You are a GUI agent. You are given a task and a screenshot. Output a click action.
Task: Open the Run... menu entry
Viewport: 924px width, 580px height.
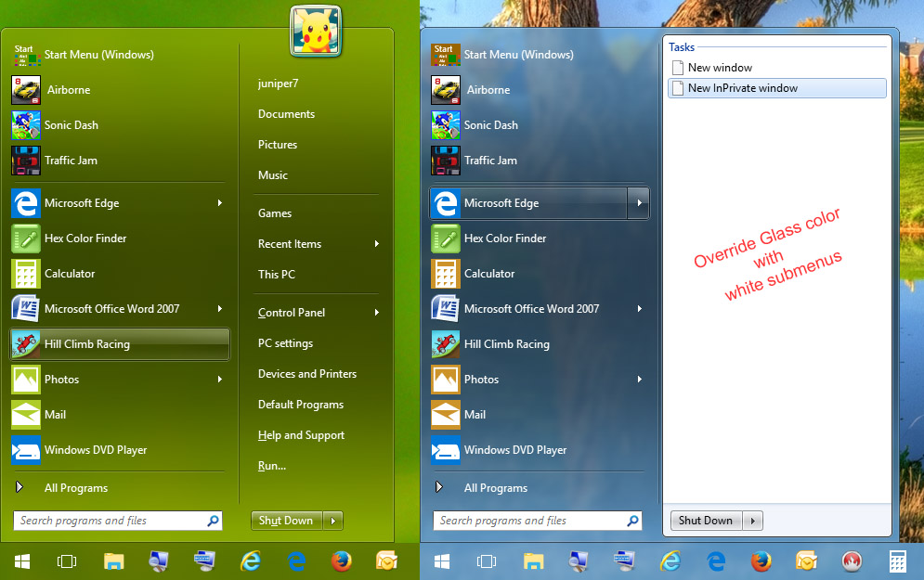[270, 465]
